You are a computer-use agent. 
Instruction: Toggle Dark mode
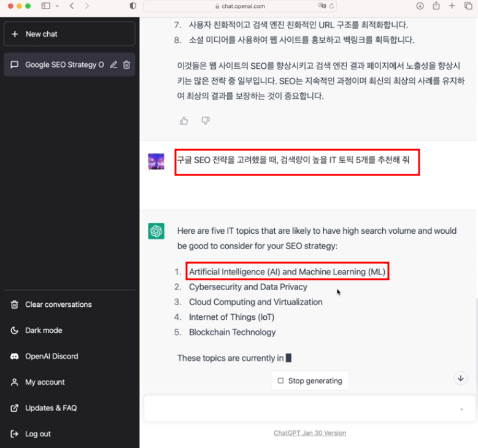click(69, 330)
